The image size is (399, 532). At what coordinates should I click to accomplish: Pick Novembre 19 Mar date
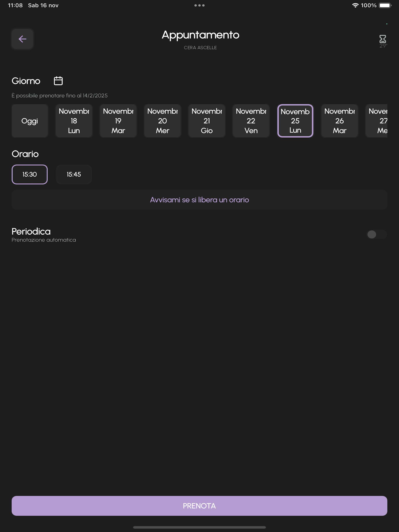118,121
